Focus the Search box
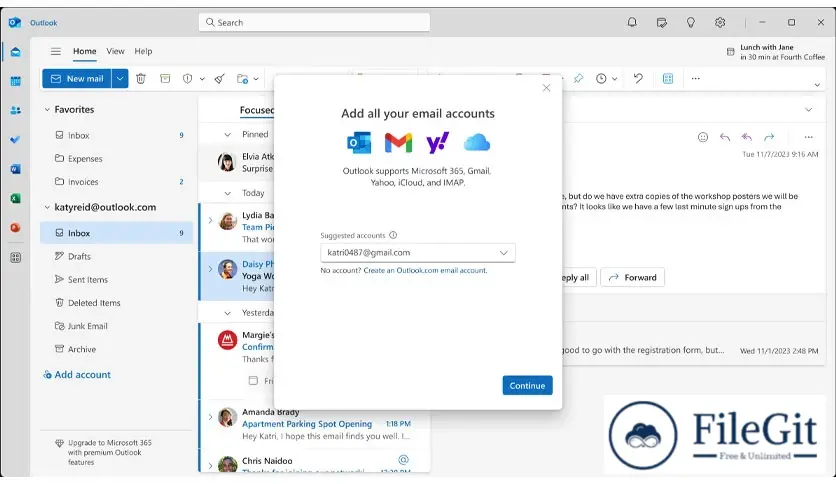 point(314,22)
